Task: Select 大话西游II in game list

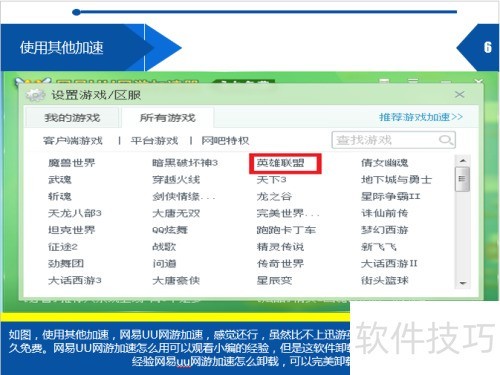Action: 389,264
